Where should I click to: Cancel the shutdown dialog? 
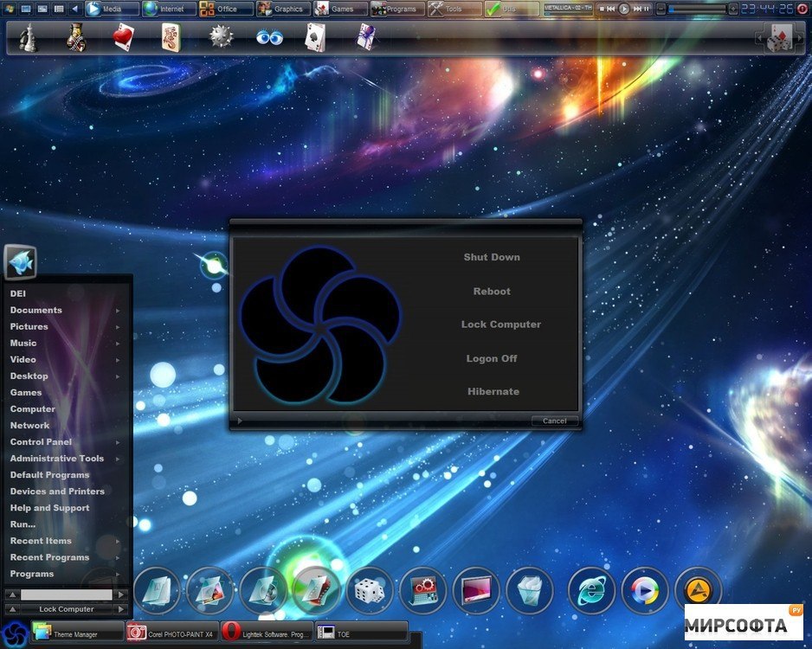point(554,421)
